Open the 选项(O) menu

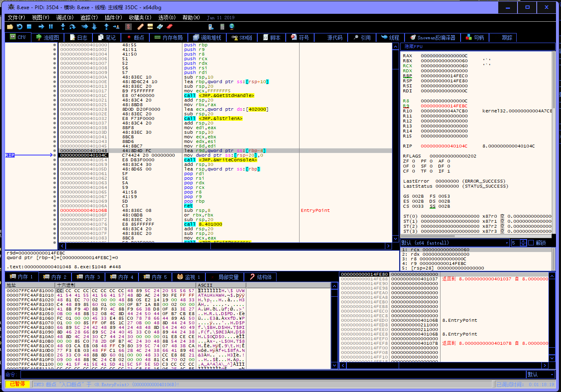(x=167, y=18)
